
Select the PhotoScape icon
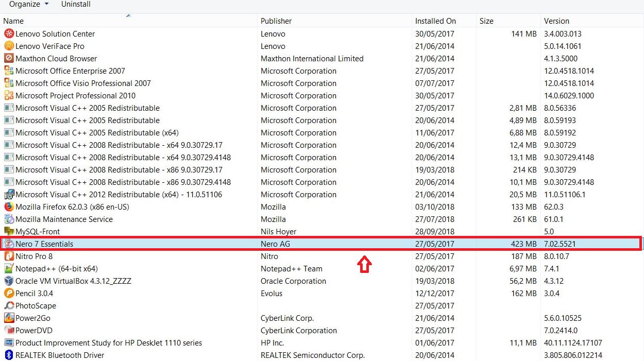pyautogui.click(x=9, y=306)
